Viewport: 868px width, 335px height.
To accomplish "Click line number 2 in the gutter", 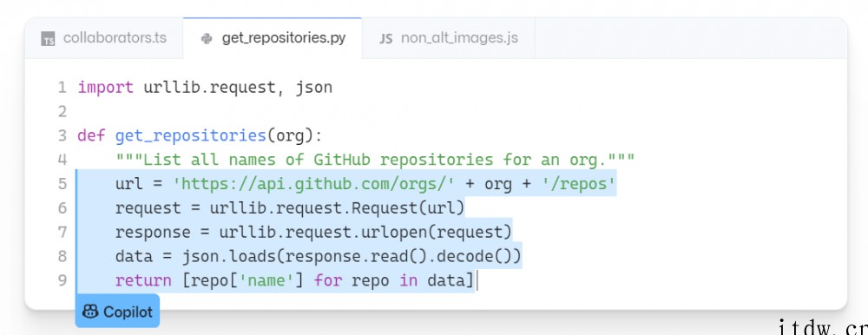I will pos(62,112).
